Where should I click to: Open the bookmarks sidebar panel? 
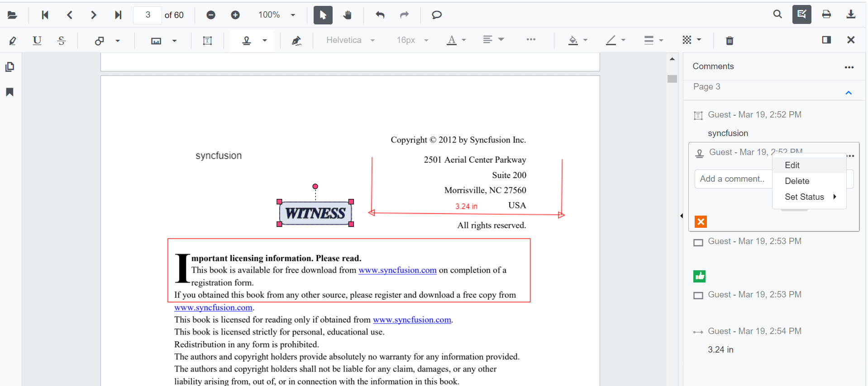[10, 92]
